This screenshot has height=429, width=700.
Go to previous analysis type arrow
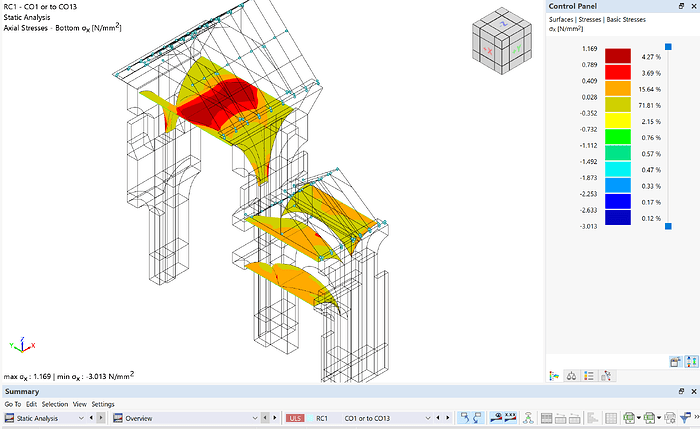pos(92,418)
